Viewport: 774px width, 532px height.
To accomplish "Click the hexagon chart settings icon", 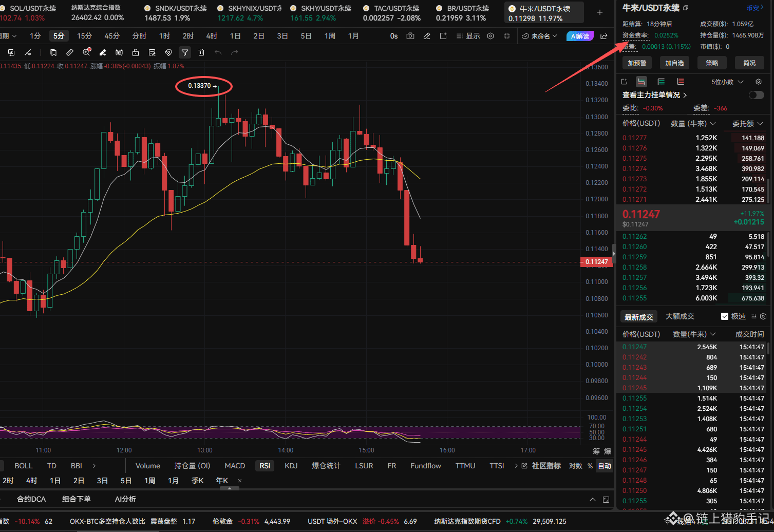I will click(x=490, y=36).
